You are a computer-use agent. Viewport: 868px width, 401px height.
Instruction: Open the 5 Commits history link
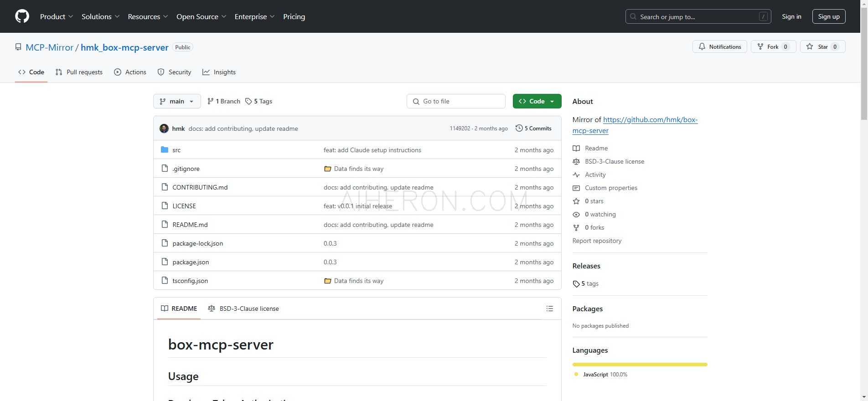point(533,129)
